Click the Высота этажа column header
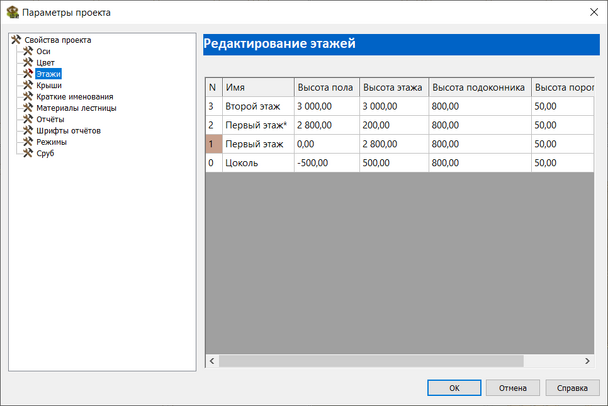Viewport: 608px width, 406px height. 394,87
